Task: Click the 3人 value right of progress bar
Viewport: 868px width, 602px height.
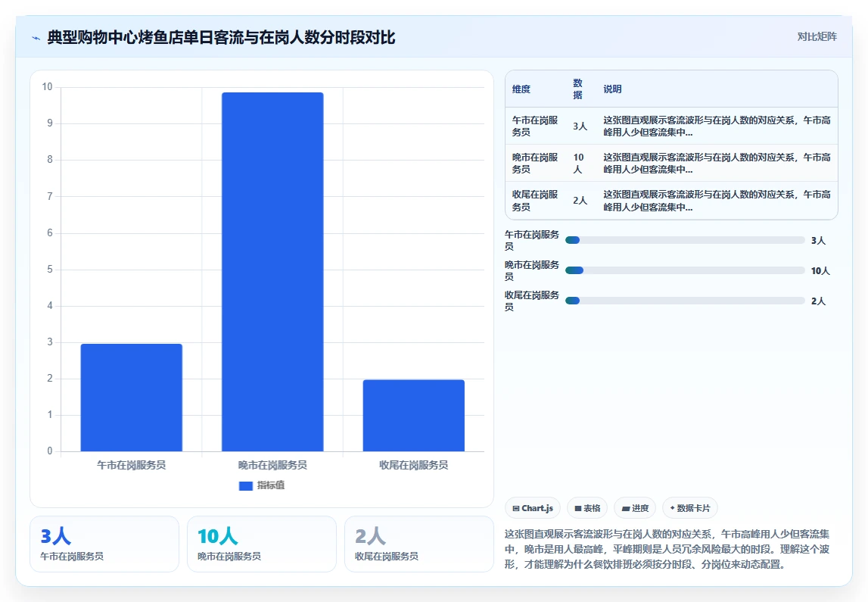Action: (x=818, y=240)
